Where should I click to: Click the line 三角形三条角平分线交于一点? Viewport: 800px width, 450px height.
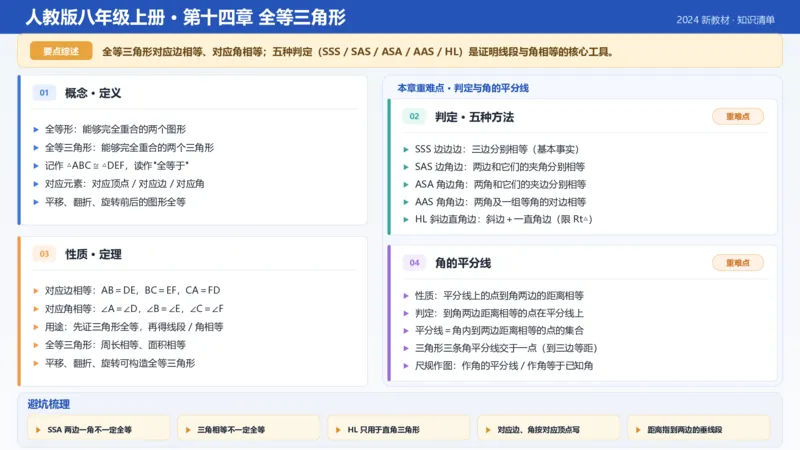[x=506, y=348]
